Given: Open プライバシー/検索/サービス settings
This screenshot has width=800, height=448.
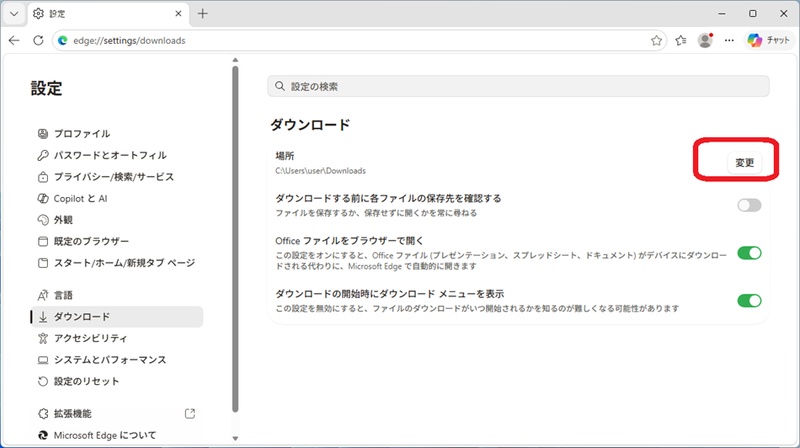Looking at the screenshot, I should (x=117, y=177).
